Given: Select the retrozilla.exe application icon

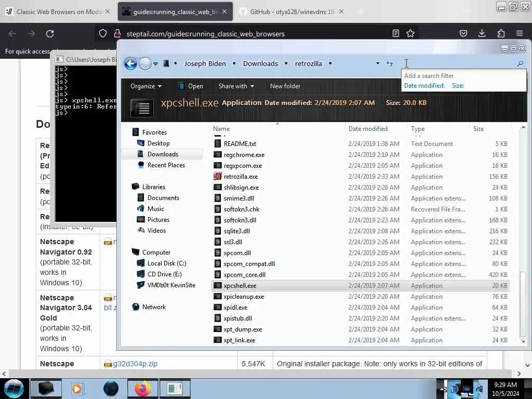Looking at the screenshot, I should point(218,177).
